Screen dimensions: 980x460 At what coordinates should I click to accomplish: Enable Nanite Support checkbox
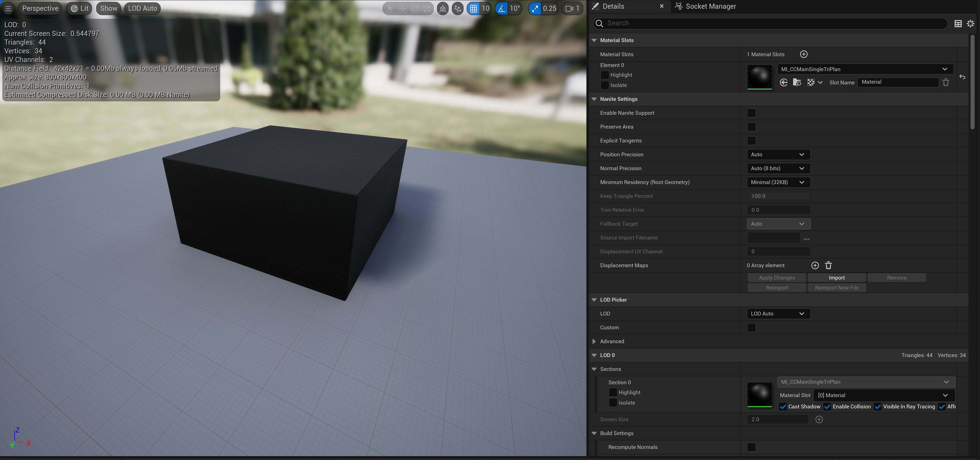[x=751, y=113]
